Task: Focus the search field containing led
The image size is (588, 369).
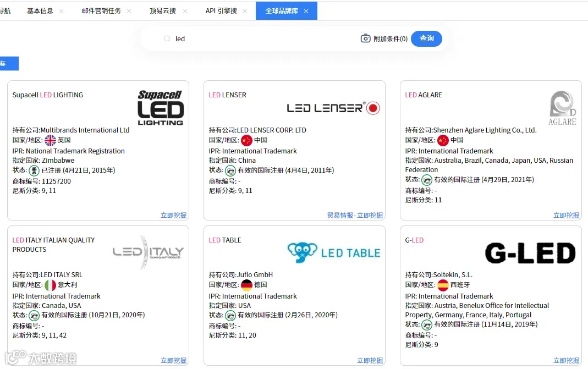Action: click(262, 38)
